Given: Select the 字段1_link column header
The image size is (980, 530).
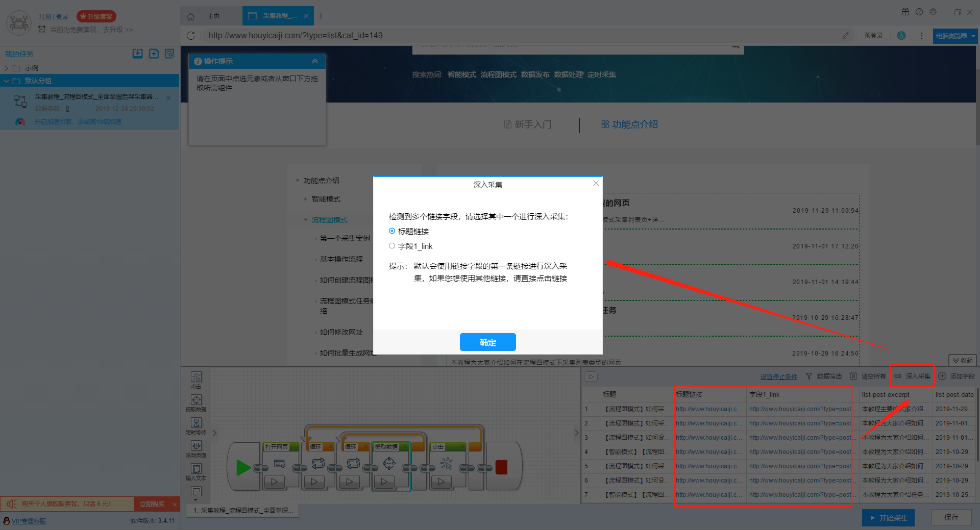Looking at the screenshot, I should (802, 394).
